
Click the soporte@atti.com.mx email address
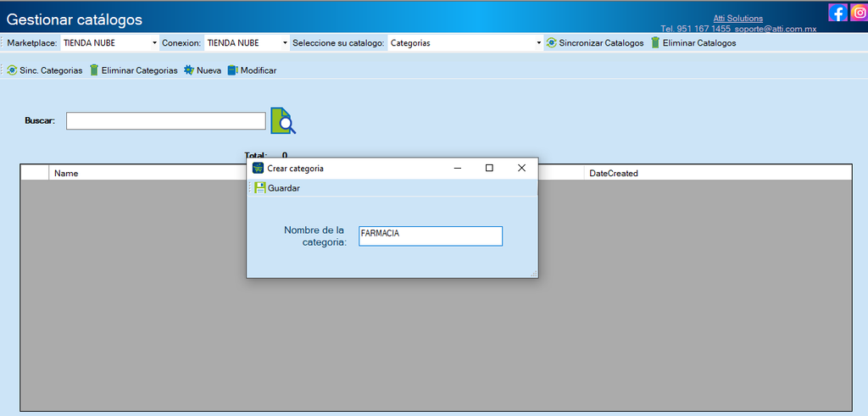(x=776, y=28)
